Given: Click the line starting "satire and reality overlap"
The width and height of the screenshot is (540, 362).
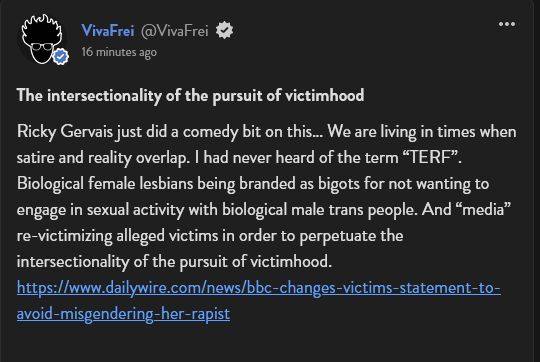Looking at the screenshot, I should click(x=239, y=158).
